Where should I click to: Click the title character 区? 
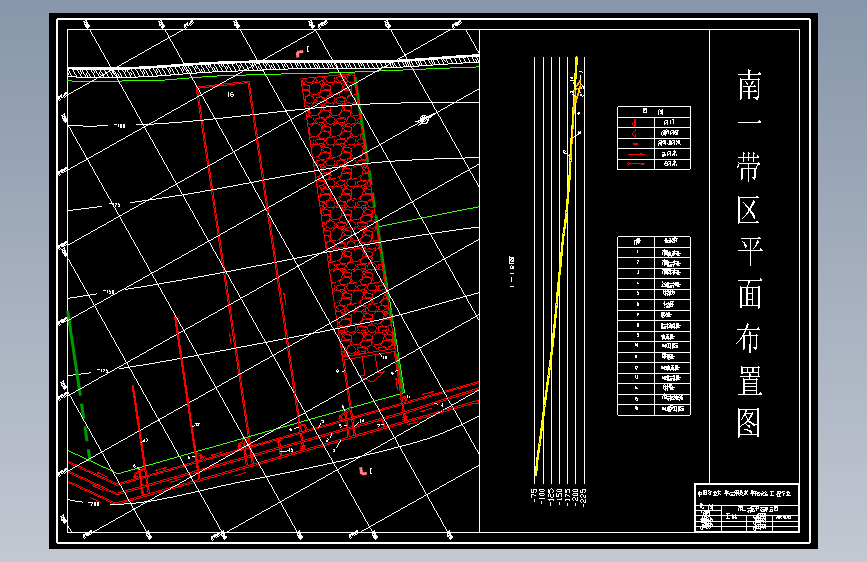click(x=749, y=210)
